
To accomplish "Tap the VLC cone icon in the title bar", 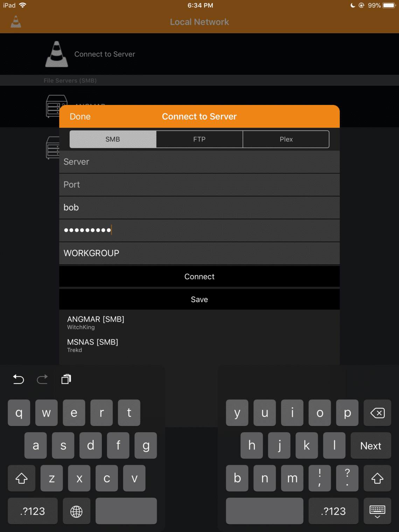I will click(x=15, y=22).
